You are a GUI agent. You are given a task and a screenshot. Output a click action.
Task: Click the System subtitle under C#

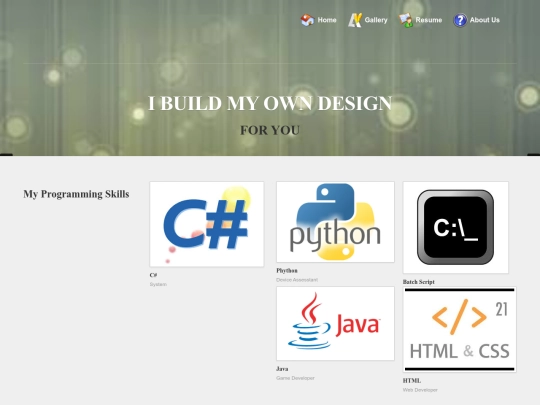pyautogui.click(x=158, y=284)
